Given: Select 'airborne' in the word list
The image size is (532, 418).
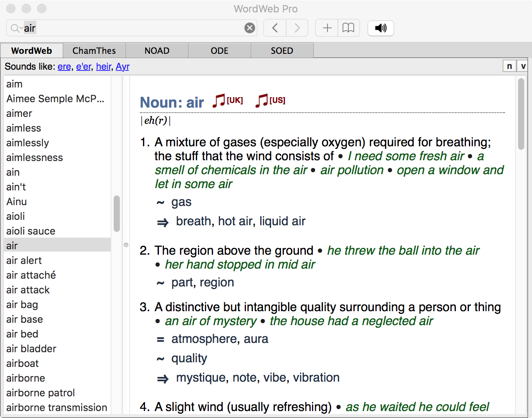Looking at the screenshot, I should click(26, 378).
